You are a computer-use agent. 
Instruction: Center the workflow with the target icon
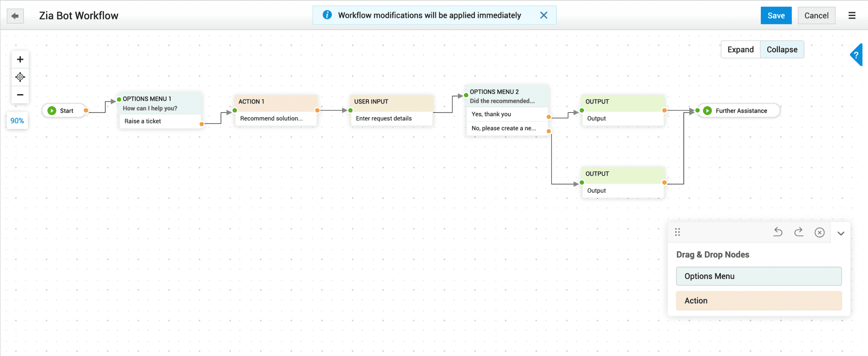coord(20,77)
